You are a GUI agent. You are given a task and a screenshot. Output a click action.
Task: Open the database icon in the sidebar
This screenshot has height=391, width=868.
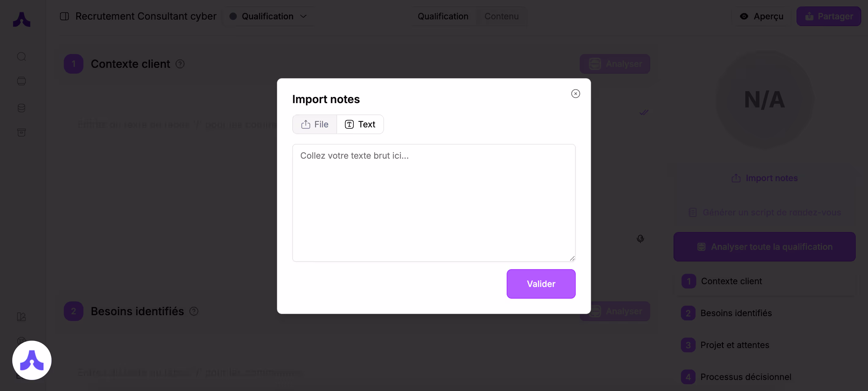(x=21, y=108)
